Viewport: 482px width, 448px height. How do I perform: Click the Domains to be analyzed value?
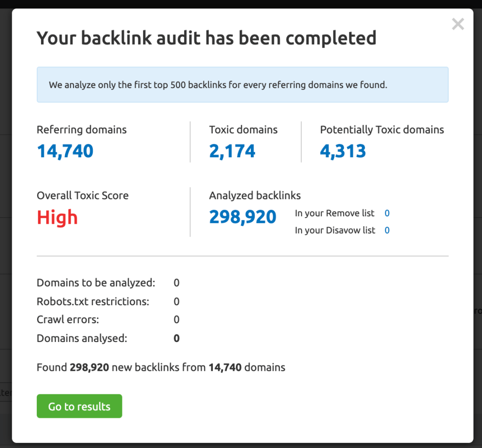point(177,283)
